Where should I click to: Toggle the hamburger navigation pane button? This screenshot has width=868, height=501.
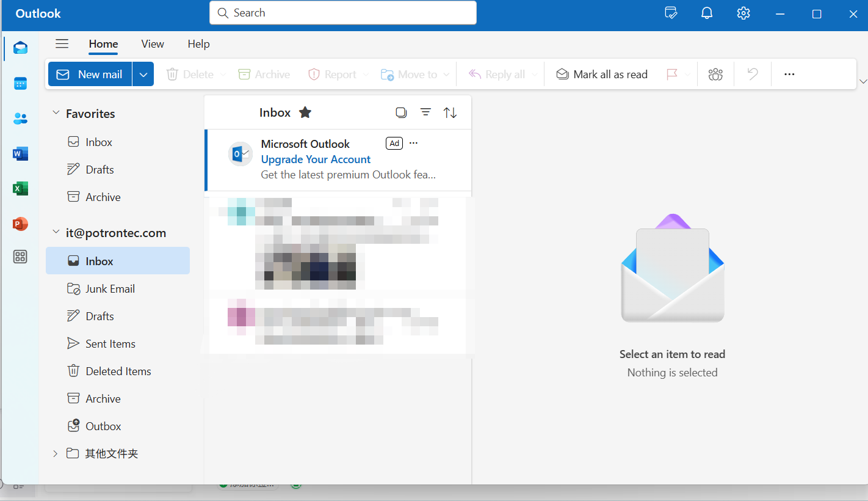pyautogui.click(x=62, y=43)
